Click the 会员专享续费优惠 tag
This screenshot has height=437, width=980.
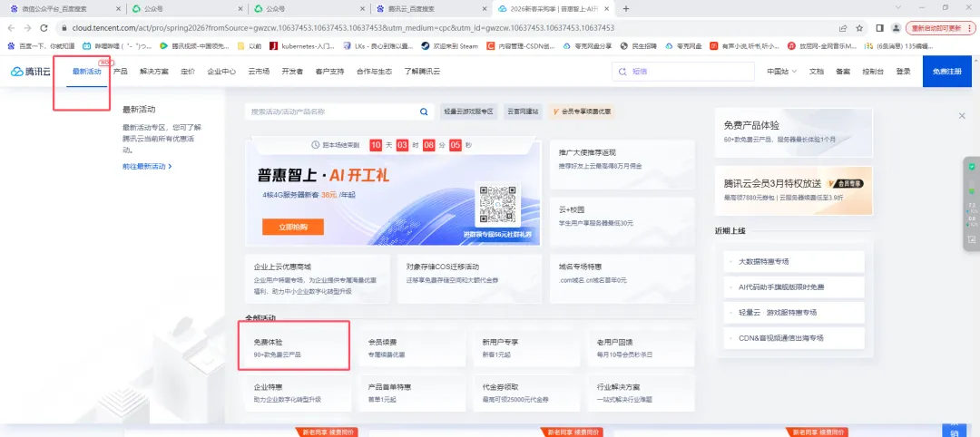(x=582, y=112)
